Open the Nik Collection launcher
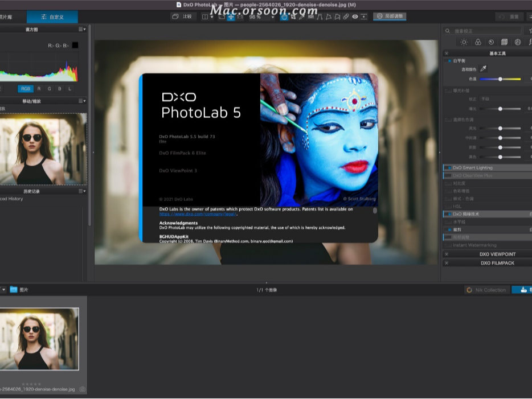The height and width of the screenshot is (399, 532). coord(486,290)
